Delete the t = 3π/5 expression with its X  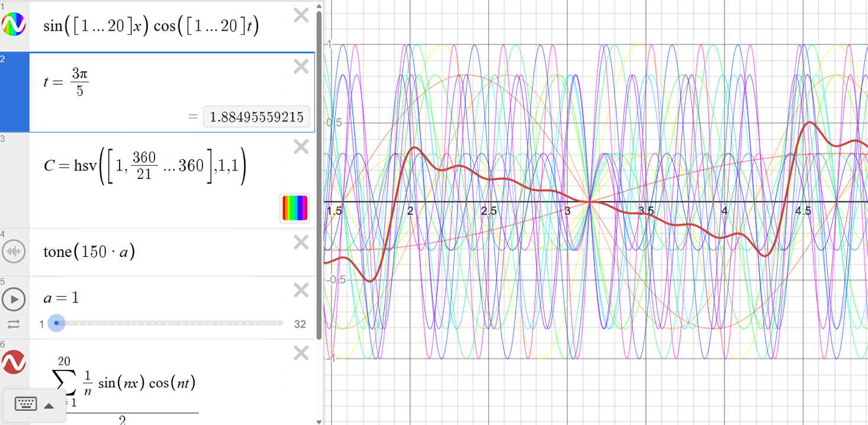coord(301,66)
